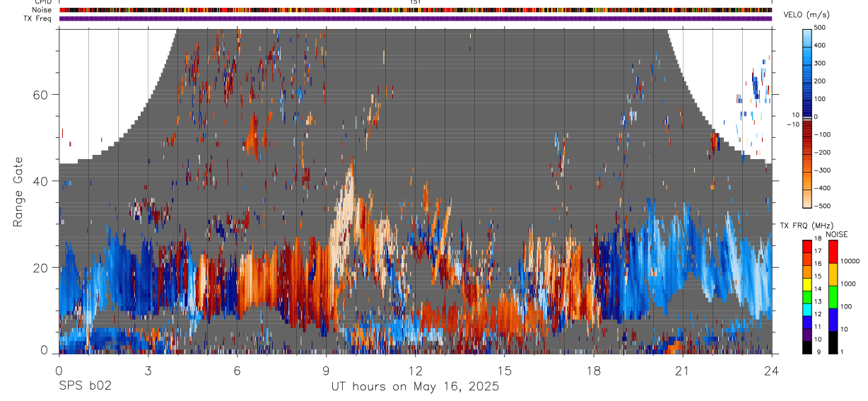The height and width of the screenshot is (401, 868).
Task: Click the 1 label on the NOISE scale
Action: coord(842,352)
